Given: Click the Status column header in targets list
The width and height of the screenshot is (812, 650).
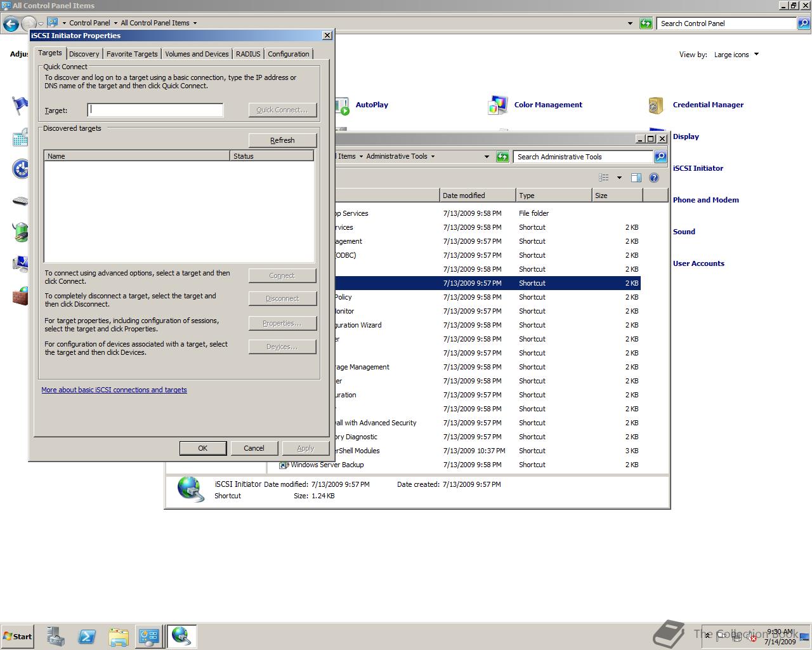Looking at the screenshot, I should (272, 156).
